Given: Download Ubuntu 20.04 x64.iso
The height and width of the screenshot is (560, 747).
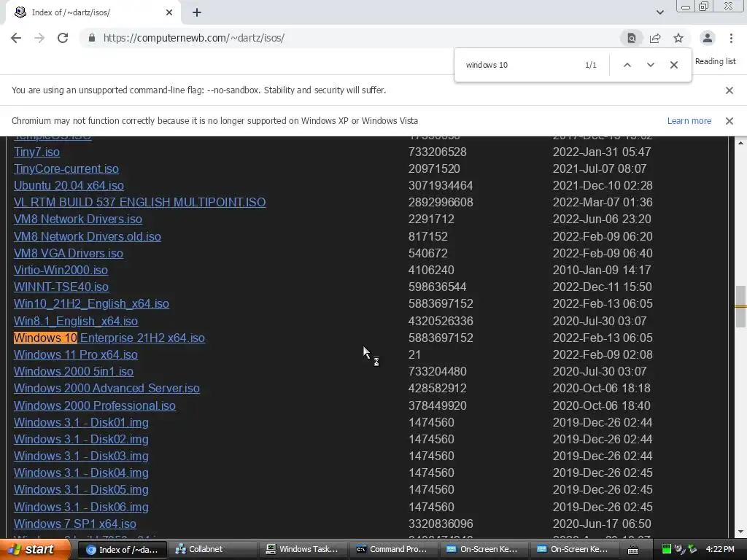Looking at the screenshot, I should (69, 185).
